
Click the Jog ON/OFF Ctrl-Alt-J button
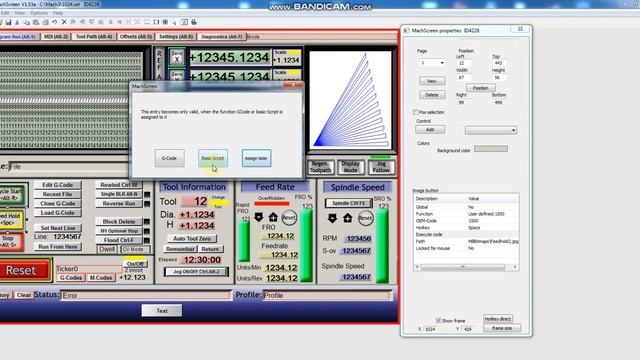point(196,272)
